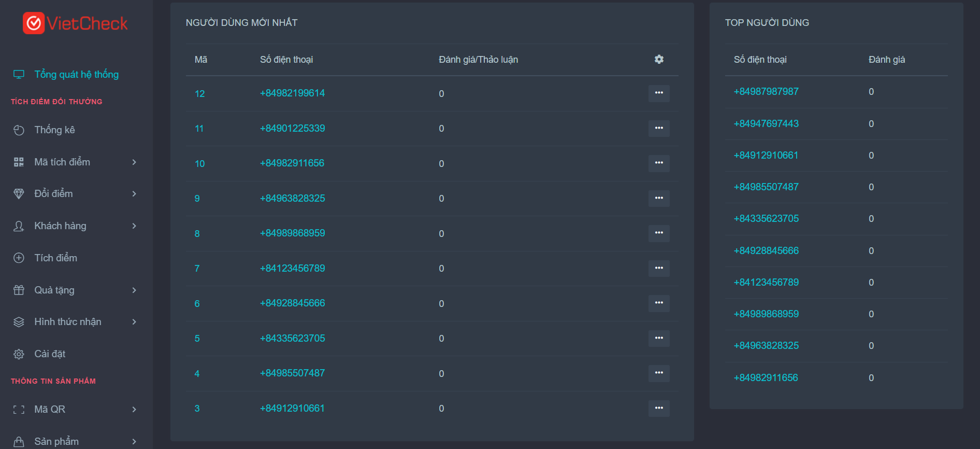Open +84335623705 in Top người dùng
Screen dimensions: 980x449
766,219
